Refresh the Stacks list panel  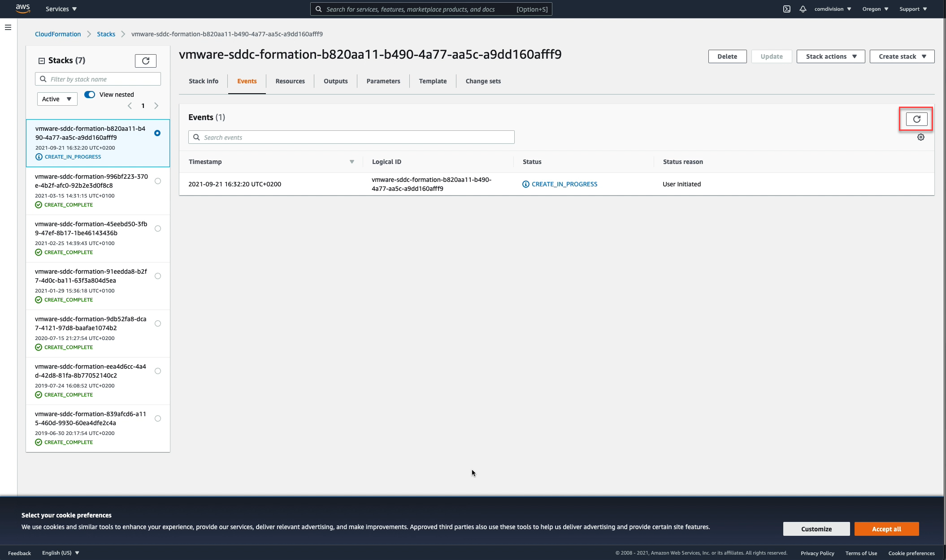pyautogui.click(x=146, y=61)
